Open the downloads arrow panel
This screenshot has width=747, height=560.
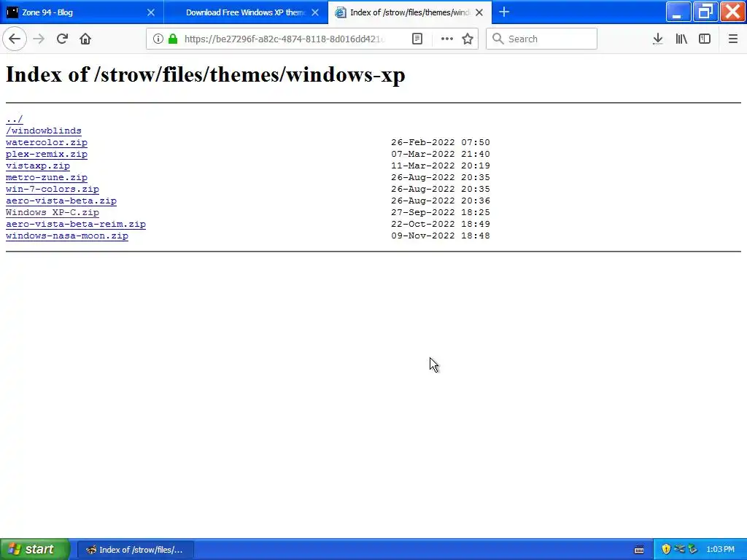[657, 39]
